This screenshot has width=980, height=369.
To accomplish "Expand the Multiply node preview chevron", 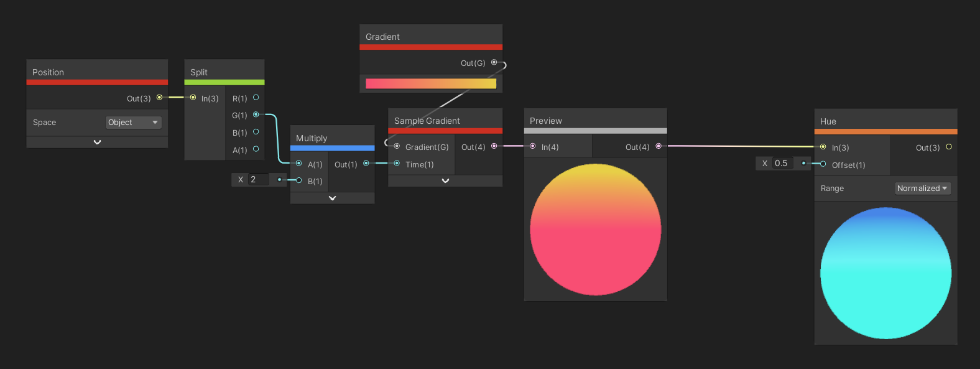I will (x=332, y=199).
